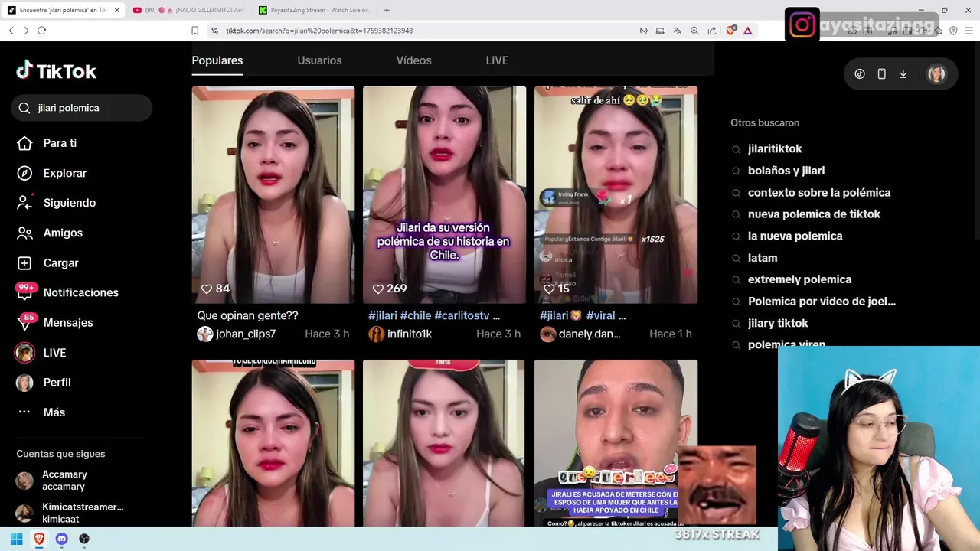Visit danely.dan... user profile
The image size is (980, 551).
580,334
